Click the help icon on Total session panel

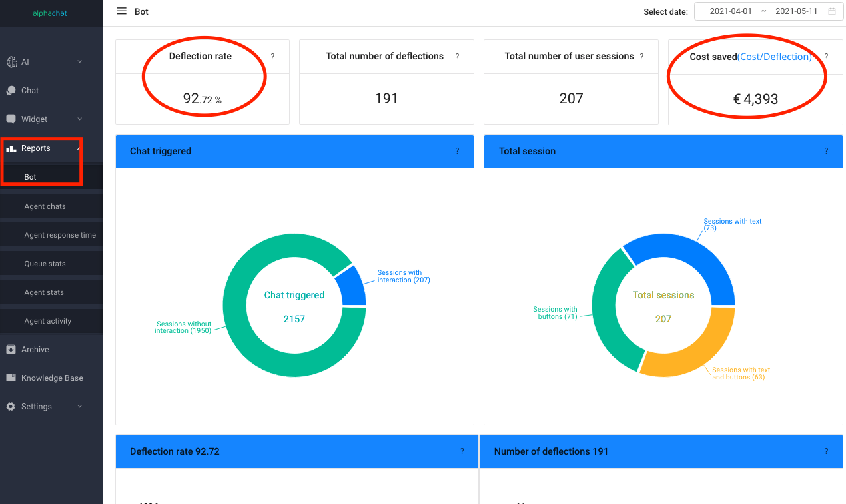click(826, 151)
